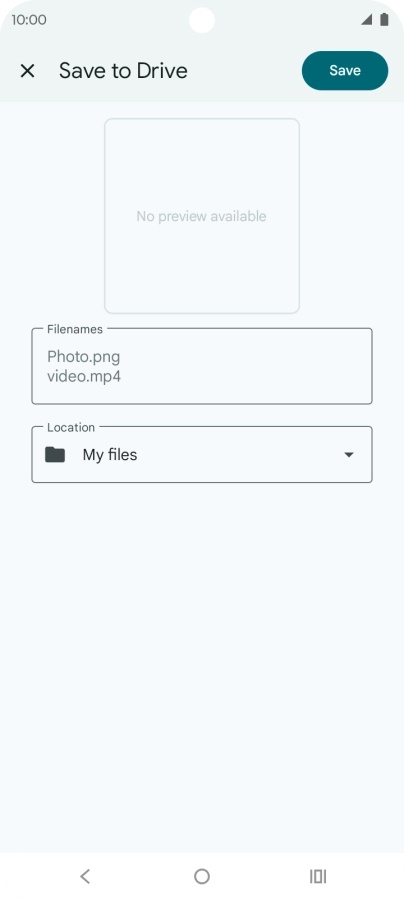Viewport: 404px width, 900px height.
Task: Click the Filenames field label
Action: click(x=75, y=329)
